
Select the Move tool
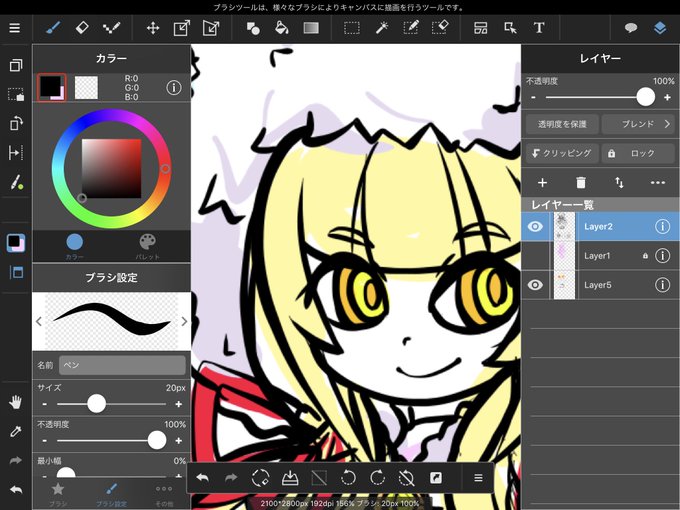[153, 28]
